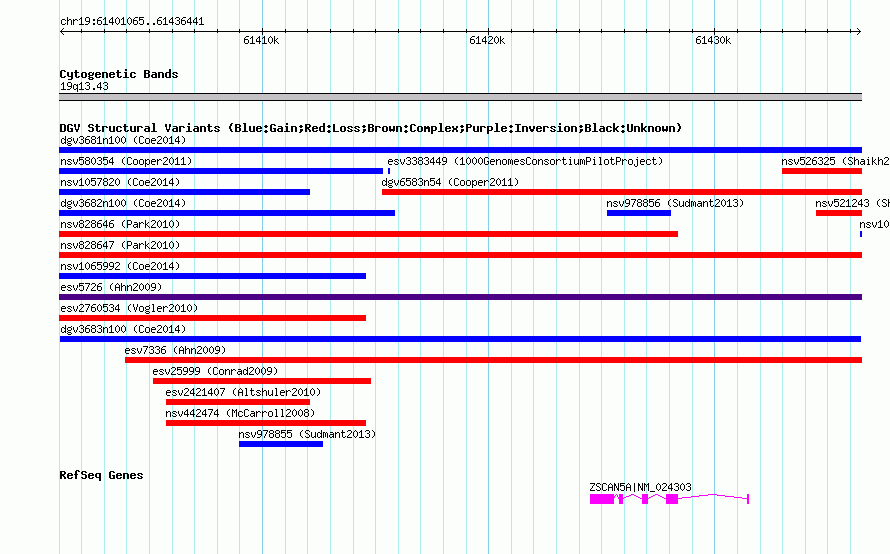Select the blue bar of nsv1057820
Viewport: 890px width, 554px height.
click(184, 192)
